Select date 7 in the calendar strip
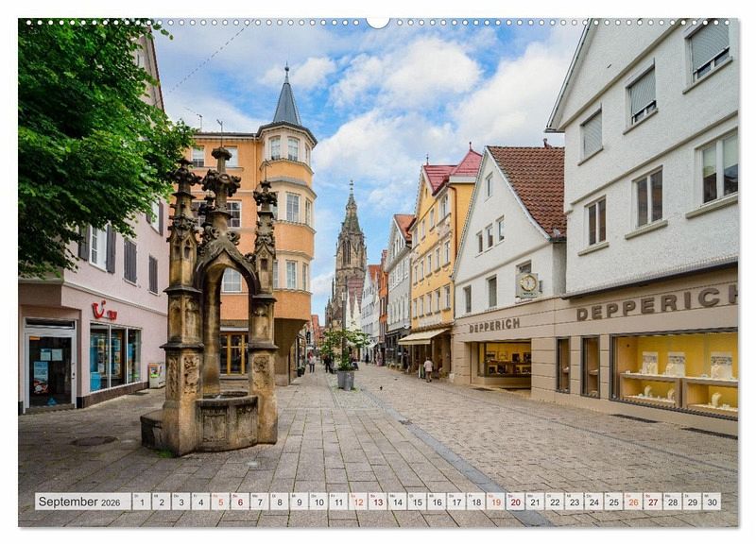756x545 pixels. (260, 502)
